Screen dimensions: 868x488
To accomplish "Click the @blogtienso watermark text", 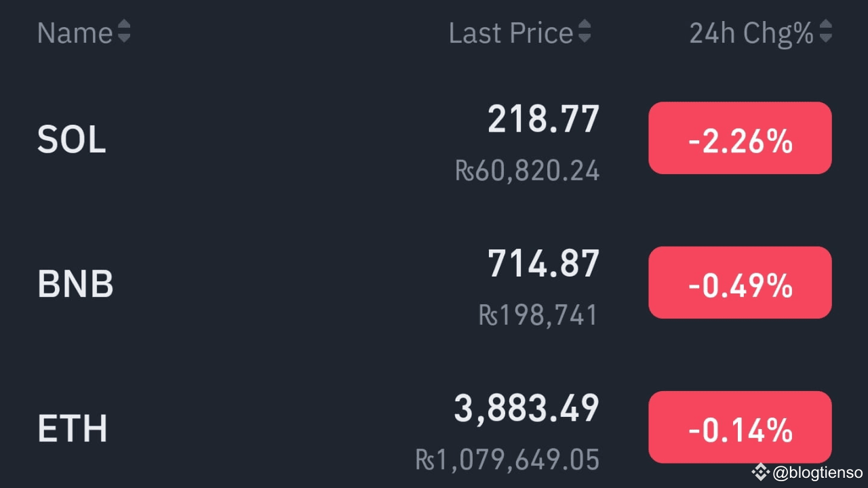I will point(817,472).
